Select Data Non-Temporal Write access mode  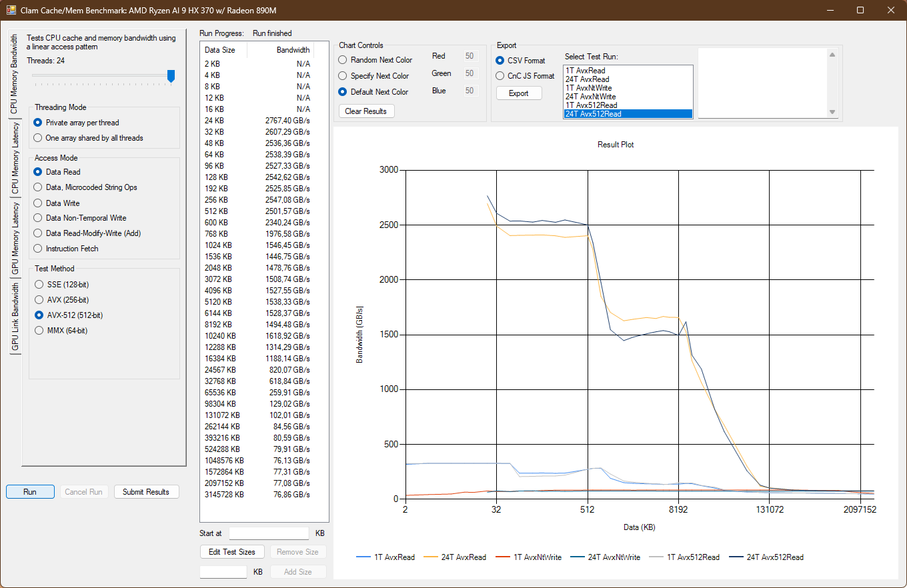coord(39,218)
